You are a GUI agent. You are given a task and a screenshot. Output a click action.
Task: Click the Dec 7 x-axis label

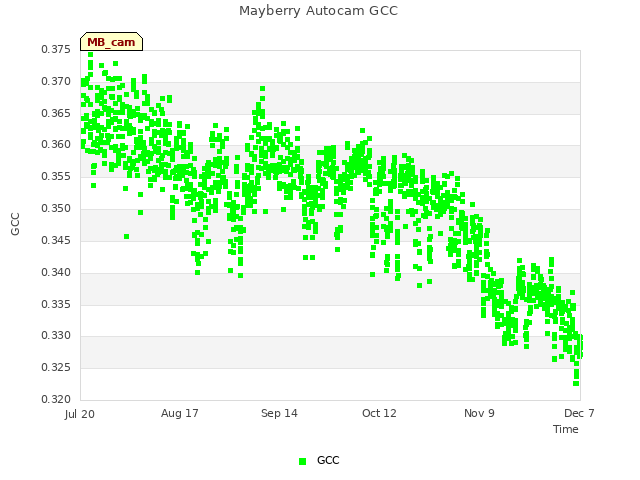pyautogui.click(x=579, y=413)
